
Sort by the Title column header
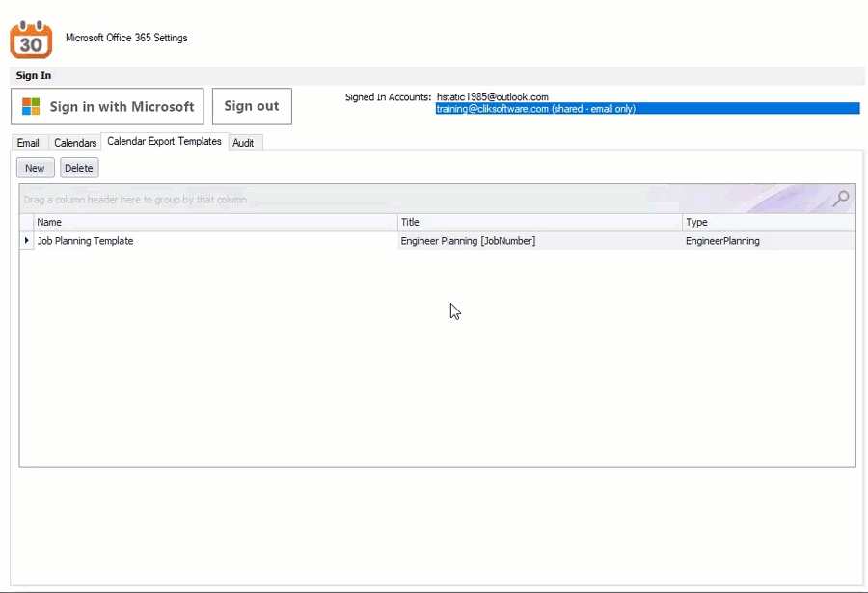(x=540, y=222)
